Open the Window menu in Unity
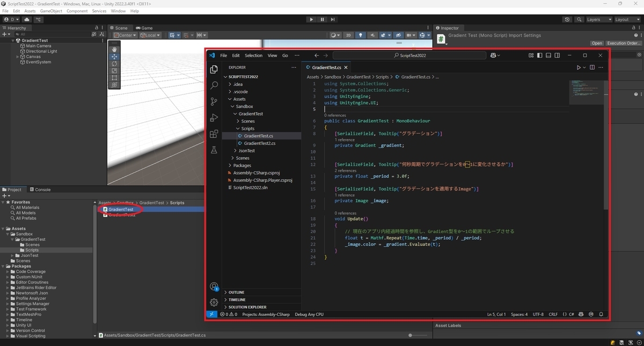The width and height of the screenshot is (644, 346). point(118,10)
